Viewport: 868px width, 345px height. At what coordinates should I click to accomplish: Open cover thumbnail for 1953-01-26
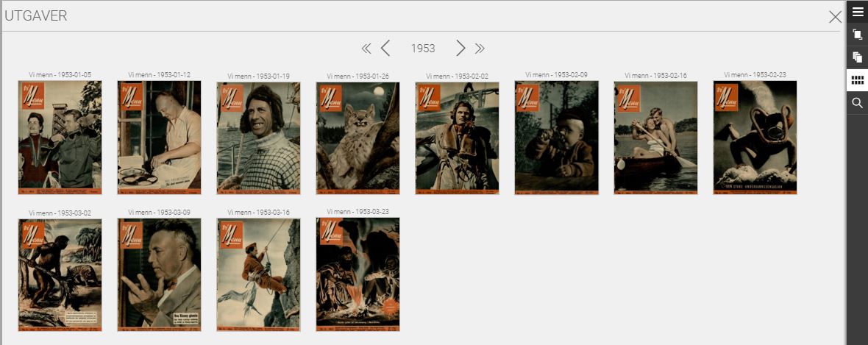click(x=357, y=138)
